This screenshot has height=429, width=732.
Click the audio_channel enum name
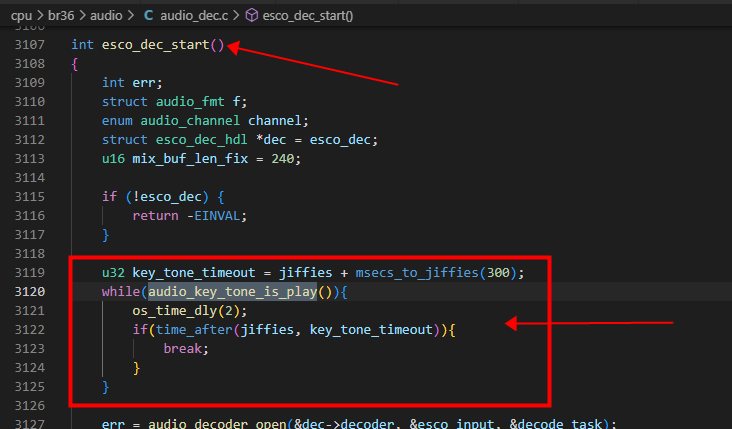tap(190, 121)
